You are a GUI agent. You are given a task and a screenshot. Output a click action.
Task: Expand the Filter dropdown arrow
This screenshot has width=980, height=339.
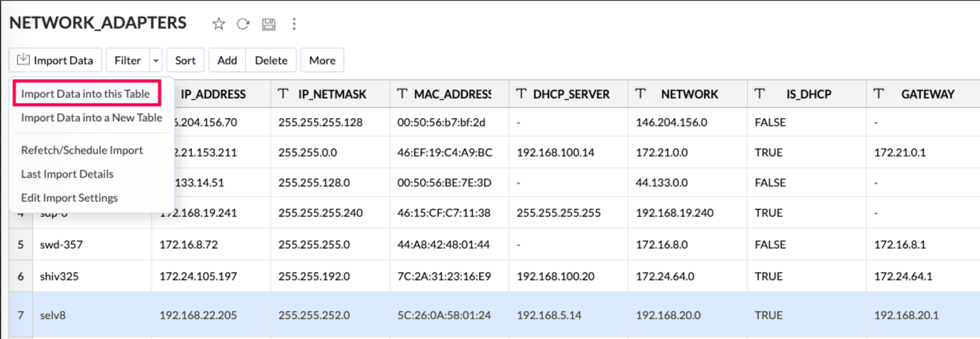click(156, 60)
